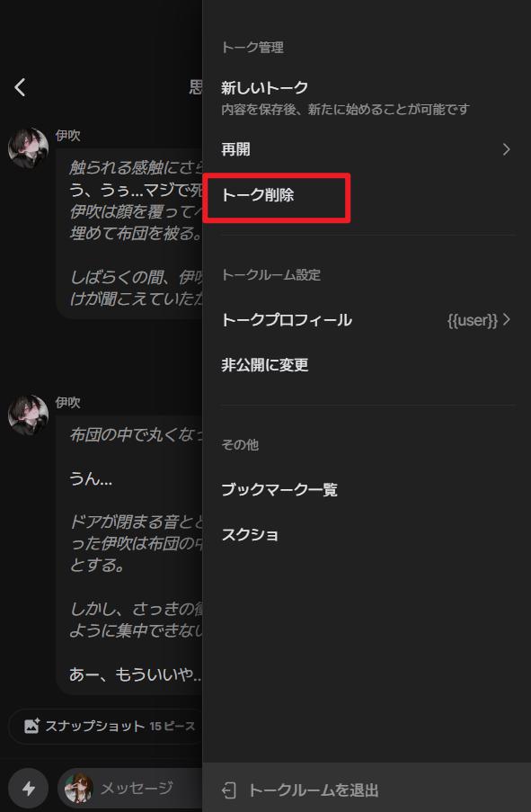Image resolution: width=531 pixels, height=812 pixels.
Task: Open user avatar in message field
Action: coord(79,788)
